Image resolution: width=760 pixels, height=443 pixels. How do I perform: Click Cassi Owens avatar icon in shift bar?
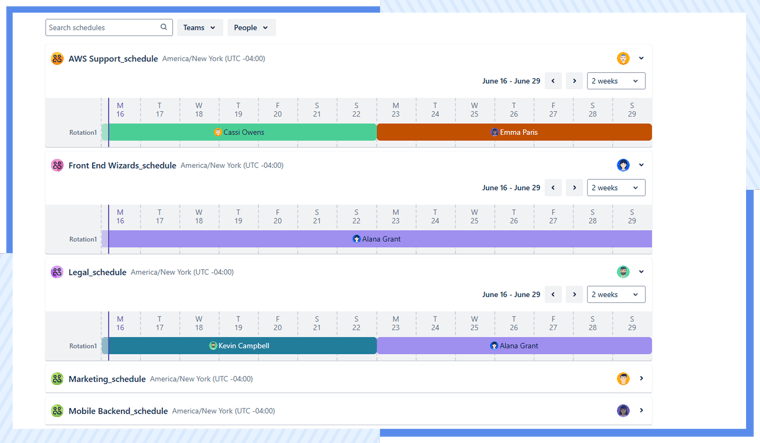(x=218, y=132)
